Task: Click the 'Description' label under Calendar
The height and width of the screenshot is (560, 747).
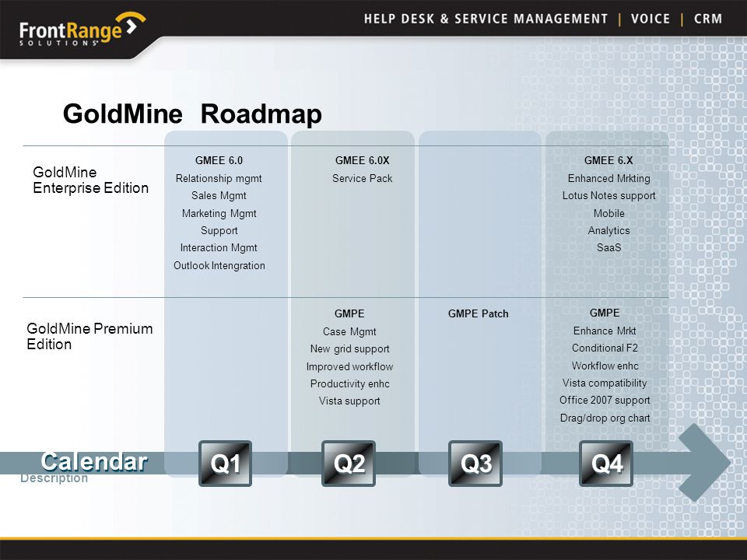Action: 54,478
